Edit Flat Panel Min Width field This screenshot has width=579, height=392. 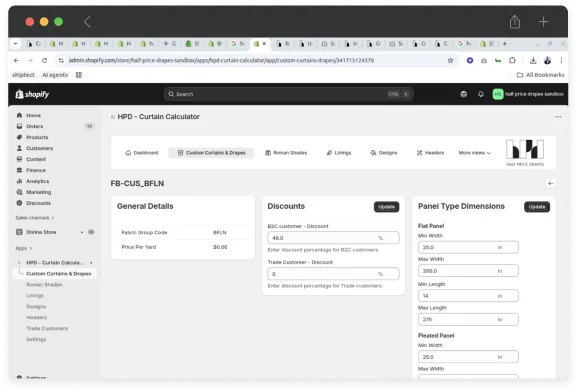tap(468, 247)
